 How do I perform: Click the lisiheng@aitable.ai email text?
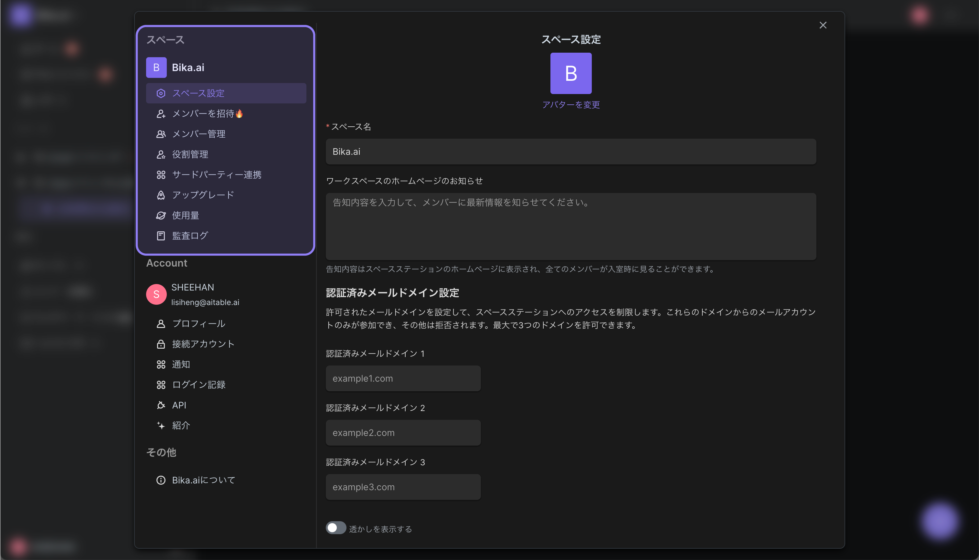tap(205, 303)
